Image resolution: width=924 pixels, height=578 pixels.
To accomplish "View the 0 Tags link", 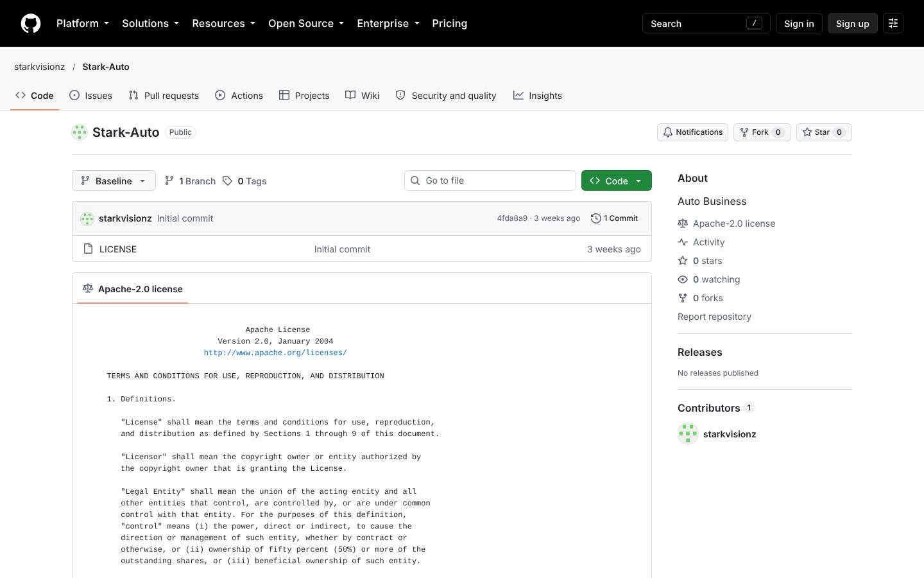I will (244, 181).
